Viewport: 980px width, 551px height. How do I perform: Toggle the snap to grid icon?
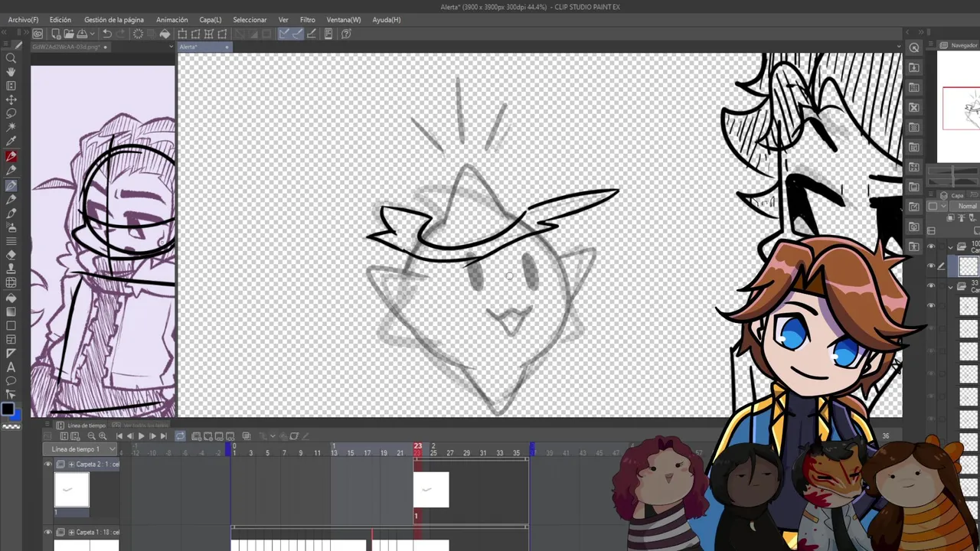[x=310, y=34]
